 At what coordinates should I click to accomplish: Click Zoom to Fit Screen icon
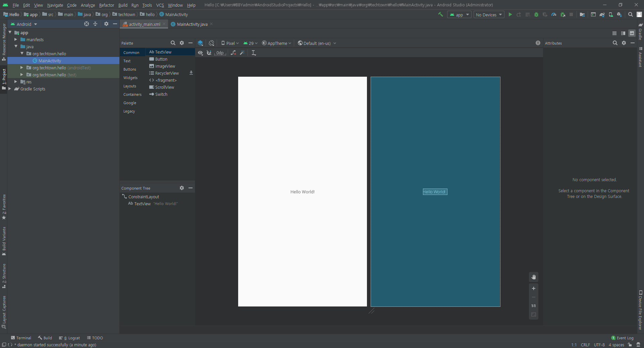click(x=534, y=315)
